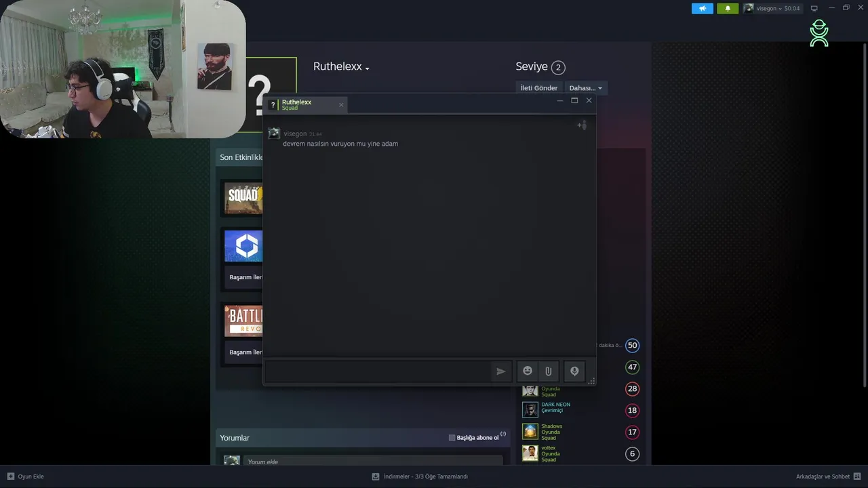Click the green figure overlay logo
The height and width of the screenshot is (488, 868).
pos(819,33)
